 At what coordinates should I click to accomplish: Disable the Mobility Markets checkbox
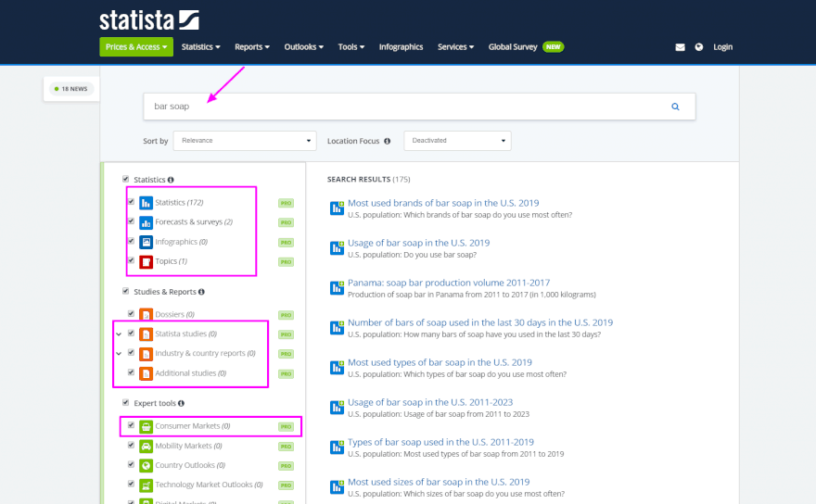[131, 446]
